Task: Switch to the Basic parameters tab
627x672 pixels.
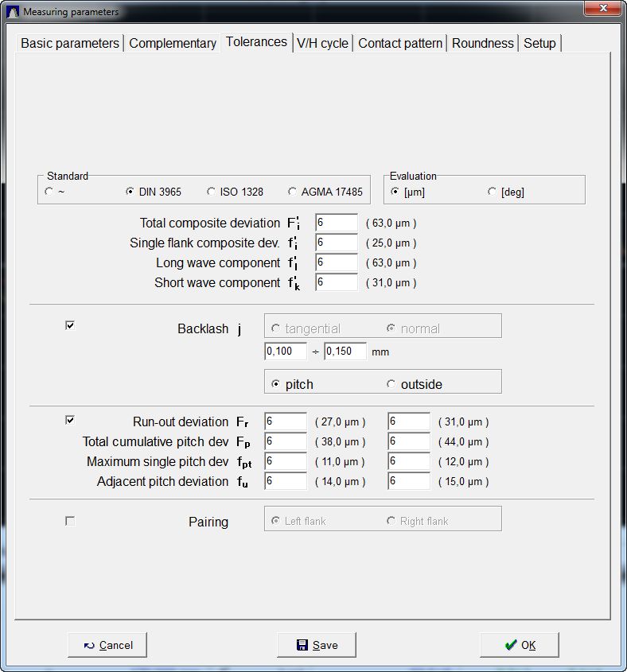Action: tap(70, 44)
